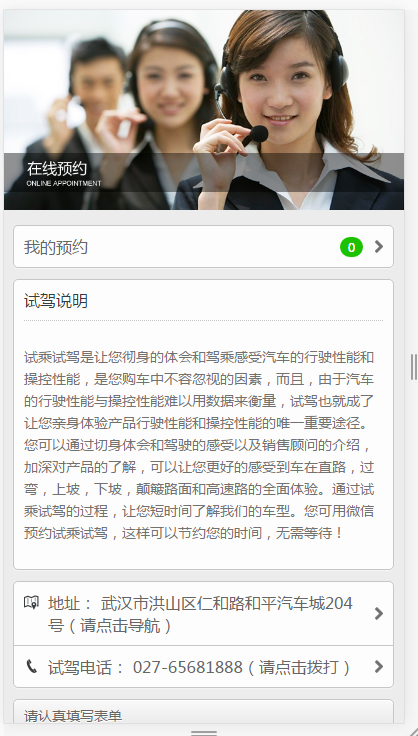
Task: Click the bottom edge resize grip
Action: pyautogui.click(x=204, y=732)
